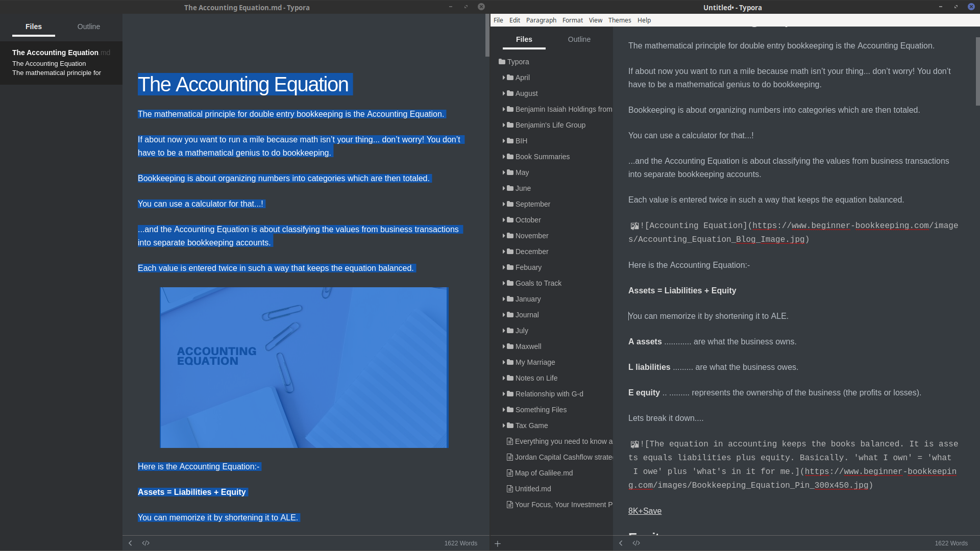The width and height of the screenshot is (980, 551).
Task: Toggle the sidebar with the arrow in Untitled window
Action: 621,543
